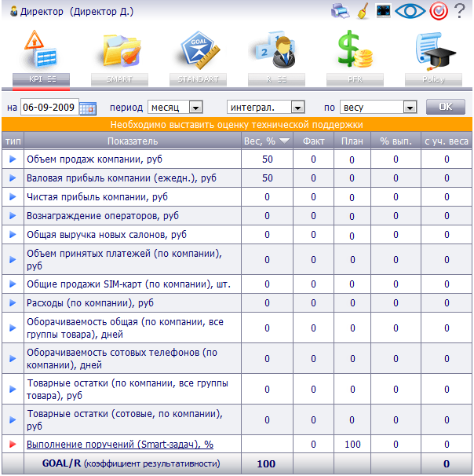Expand Товарные остатки сотовые row arrow
The image size is (474, 476).
tap(13, 420)
